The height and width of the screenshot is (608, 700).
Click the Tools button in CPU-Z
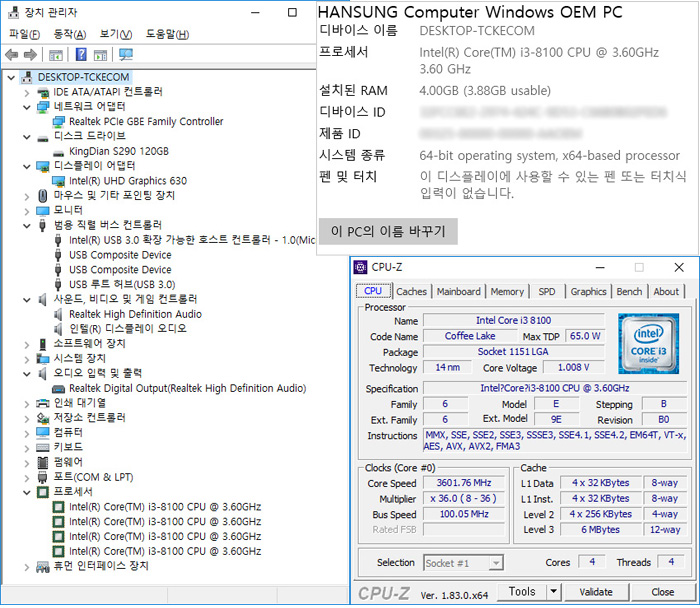[x=522, y=592]
